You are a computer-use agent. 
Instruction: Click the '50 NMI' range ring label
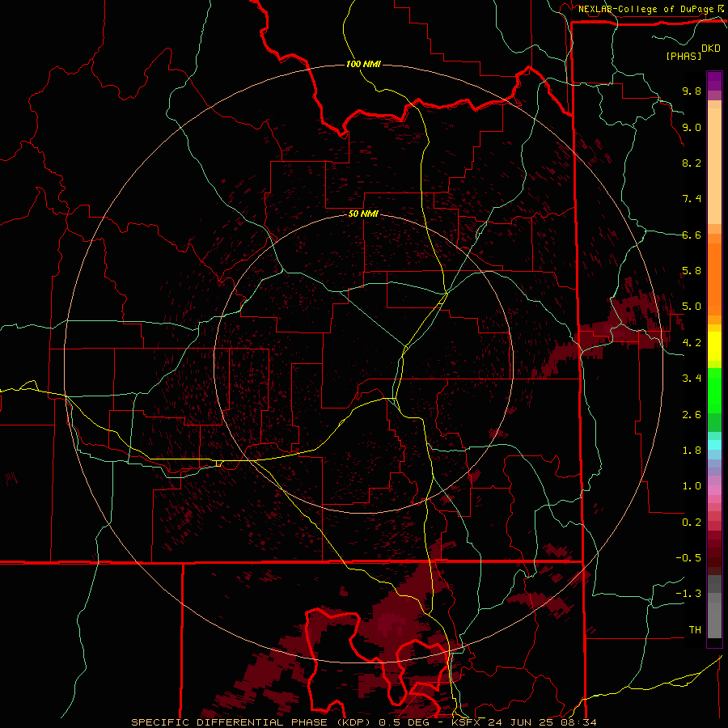click(x=363, y=214)
